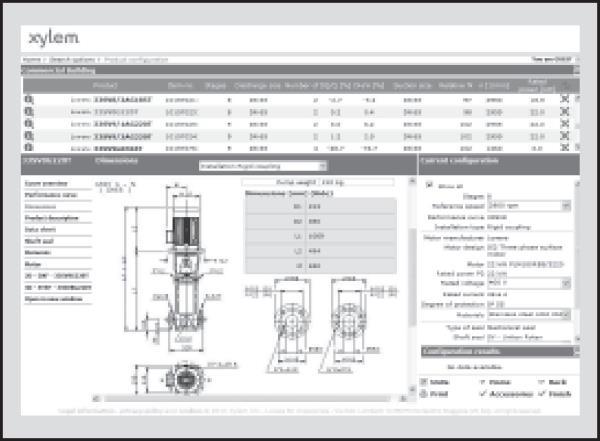
Task: Open Data sheet in side menu
Action: click(40, 230)
